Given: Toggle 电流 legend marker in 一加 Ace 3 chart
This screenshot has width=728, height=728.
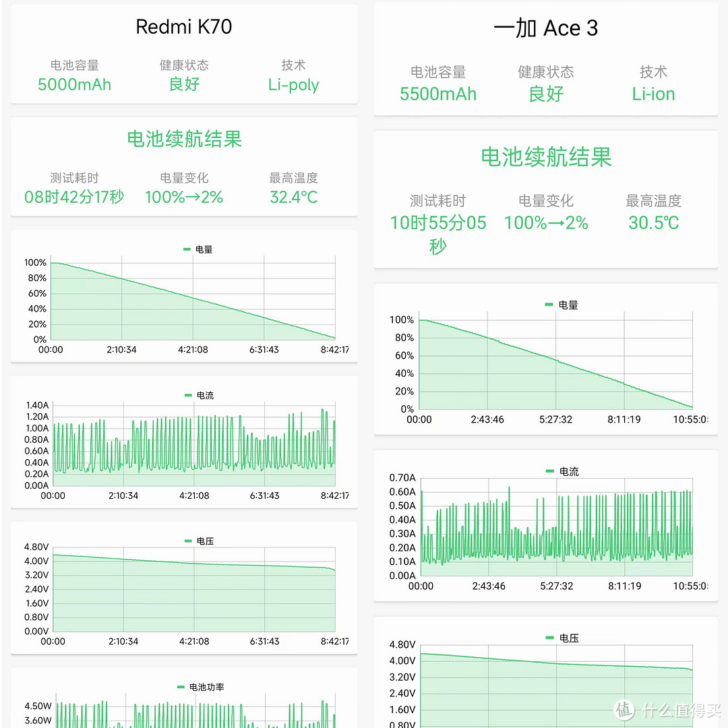Looking at the screenshot, I should (550, 471).
